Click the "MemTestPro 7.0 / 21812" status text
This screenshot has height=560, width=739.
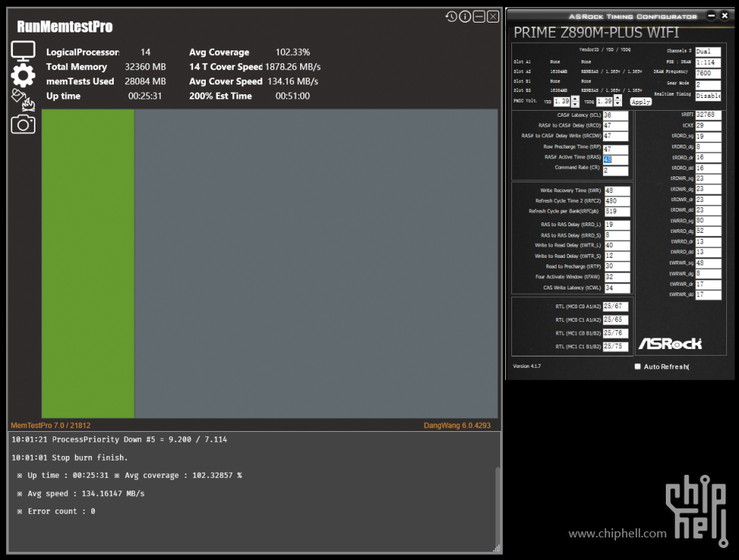click(51, 425)
